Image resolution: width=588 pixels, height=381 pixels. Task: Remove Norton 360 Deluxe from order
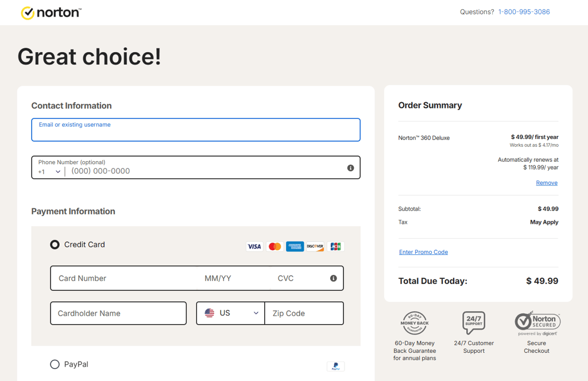pos(547,183)
